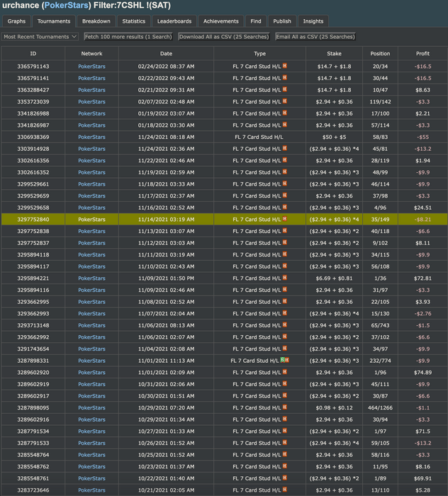Open PokerStars link in row 3295894221
Image resolution: width=448 pixels, height=496 pixels.
[x=91, y=278]
